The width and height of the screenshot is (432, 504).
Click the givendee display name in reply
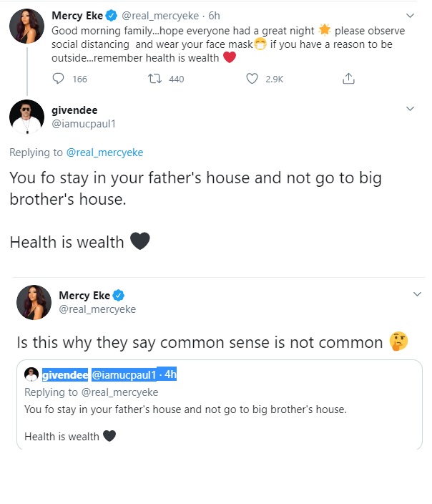pyautogui.click(x=74, y=110)
